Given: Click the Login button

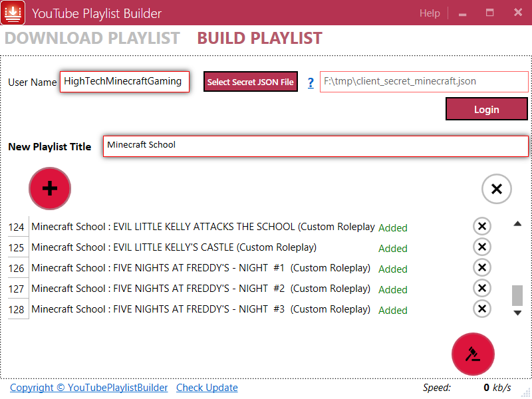Looking at the screenshot, I should pos(487,109).
